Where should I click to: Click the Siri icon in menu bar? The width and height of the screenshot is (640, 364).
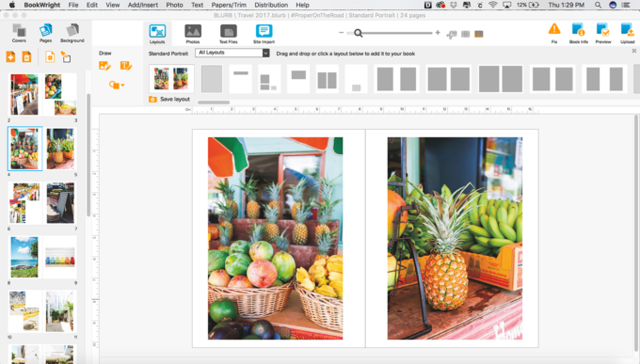click(x=613, y=5)
